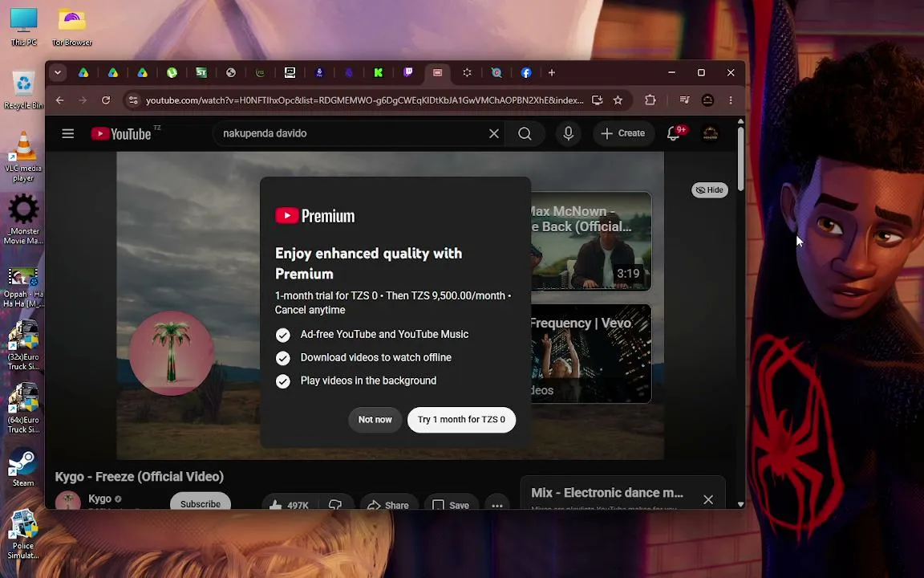924x578 pixels.
Task: Click Not now in the Premium dialog
Action: tap(375, 420)
